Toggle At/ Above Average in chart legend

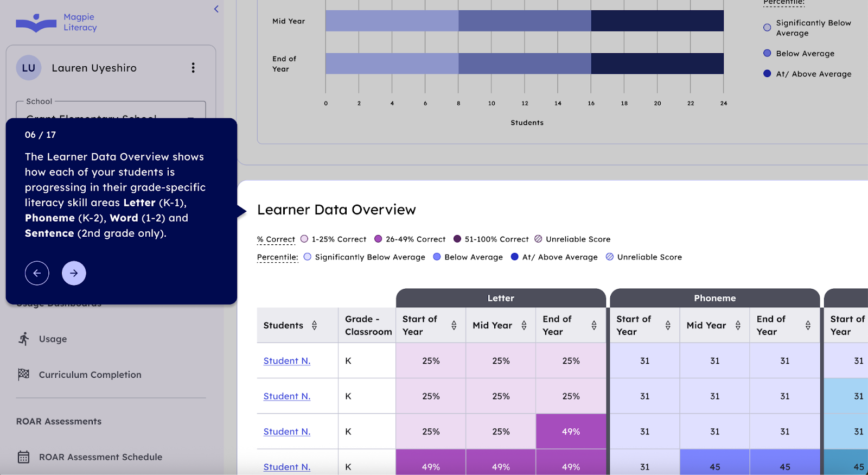click(x=767, y=74)
